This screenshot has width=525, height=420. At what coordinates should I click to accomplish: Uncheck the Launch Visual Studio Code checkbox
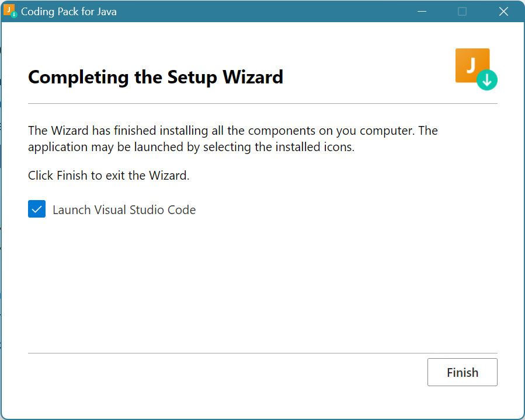(x=37, y=209)
